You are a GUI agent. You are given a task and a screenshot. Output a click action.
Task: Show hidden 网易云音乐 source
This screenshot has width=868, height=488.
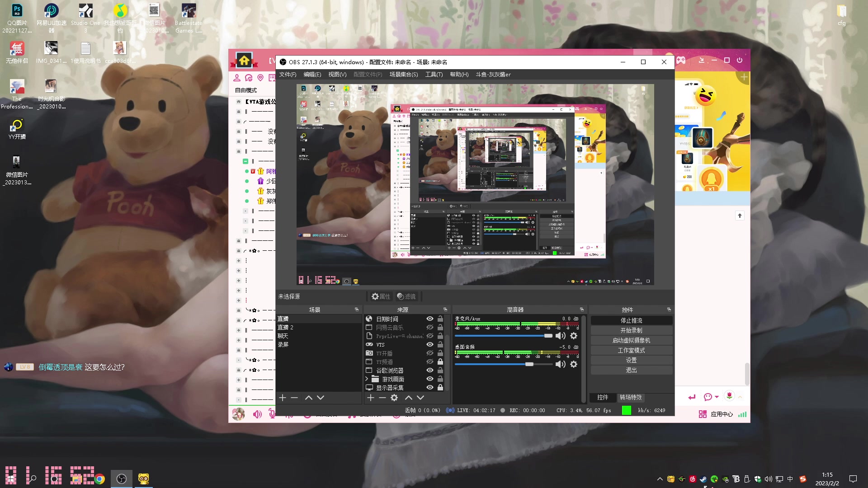click(429, 328)
